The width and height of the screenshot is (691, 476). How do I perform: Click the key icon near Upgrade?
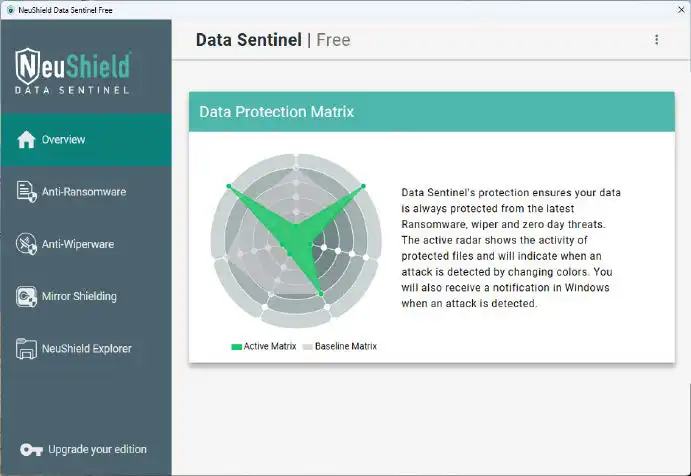(x=31, y=450)
